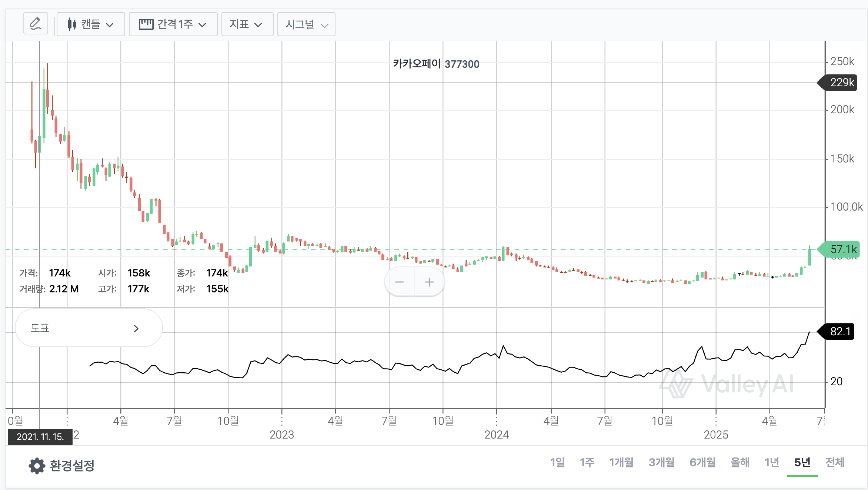This screenshot has width=868, height=490.
Task: Click the candlestick chart type icon
Action: pyautogui.click(x=72, y=24)
